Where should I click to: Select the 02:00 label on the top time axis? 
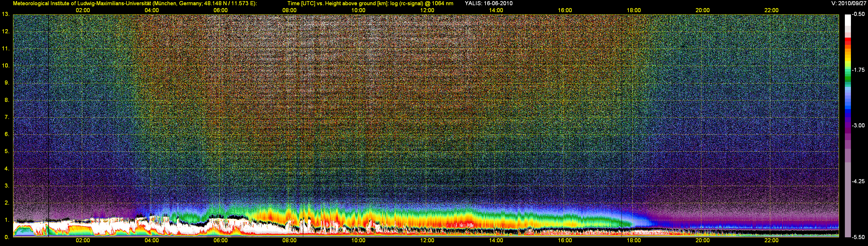(x=82, y=10)
